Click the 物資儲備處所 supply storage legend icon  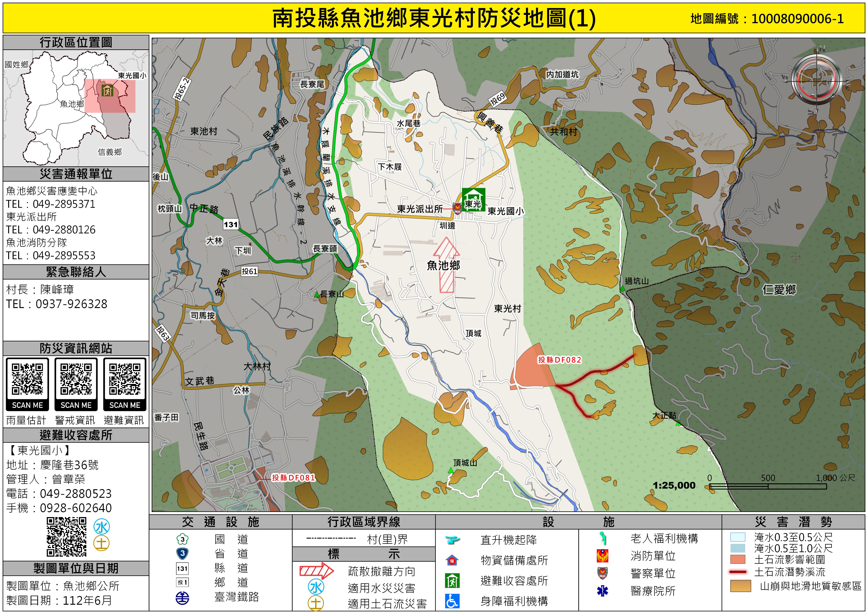pos(452,560)
